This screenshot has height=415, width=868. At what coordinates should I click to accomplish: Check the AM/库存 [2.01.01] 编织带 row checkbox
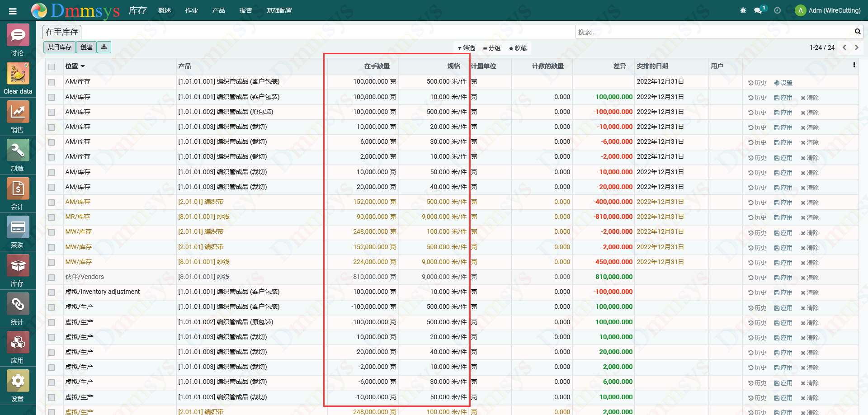point(52,203)
